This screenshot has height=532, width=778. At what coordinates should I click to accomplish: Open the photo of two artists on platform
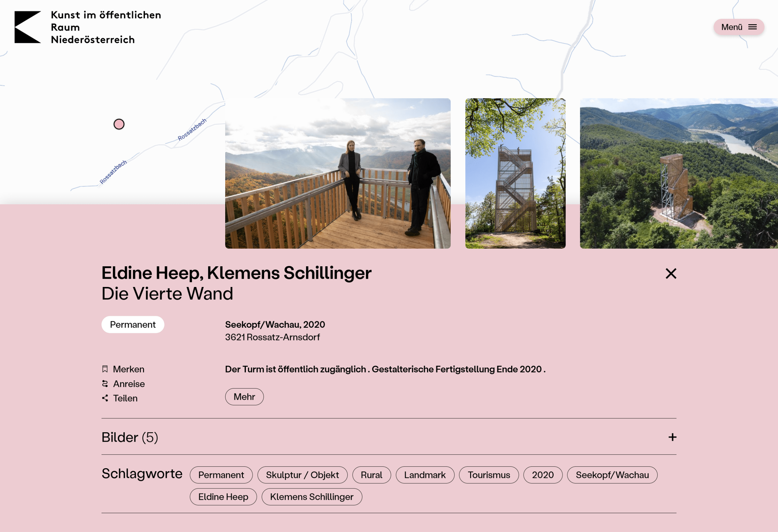(337, 173)
